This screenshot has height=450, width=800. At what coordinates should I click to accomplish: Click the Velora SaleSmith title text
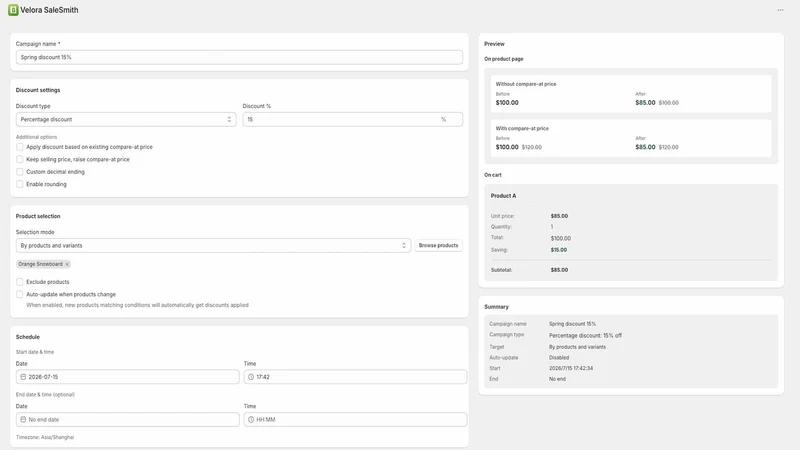(x=49, y=10)
